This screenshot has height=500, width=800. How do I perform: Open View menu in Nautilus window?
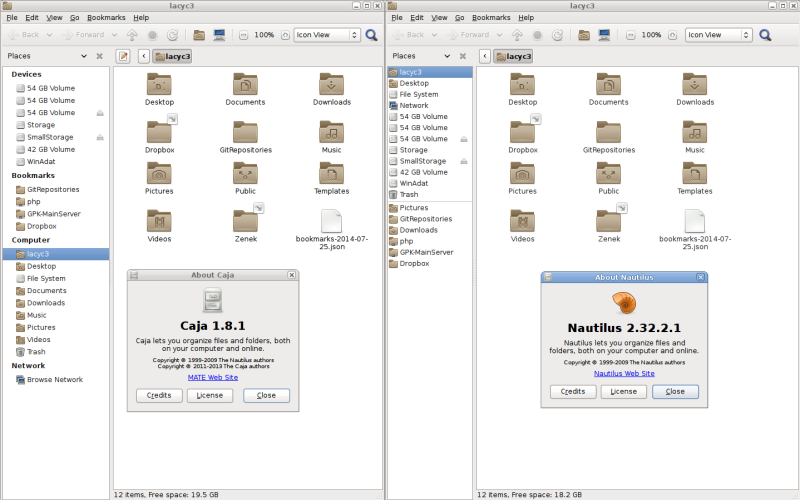[439, 17]
